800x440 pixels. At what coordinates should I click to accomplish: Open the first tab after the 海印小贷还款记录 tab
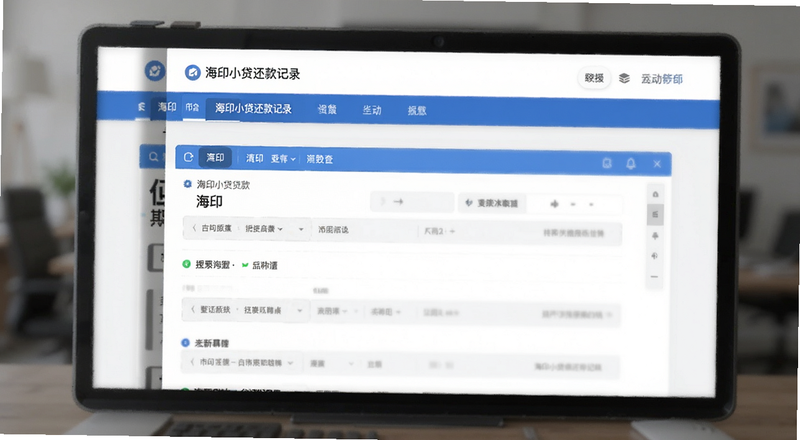click(x=327, y=109)
